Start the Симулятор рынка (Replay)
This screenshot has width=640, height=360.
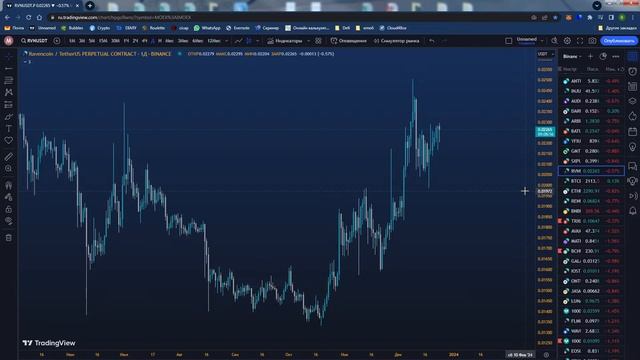396,41
